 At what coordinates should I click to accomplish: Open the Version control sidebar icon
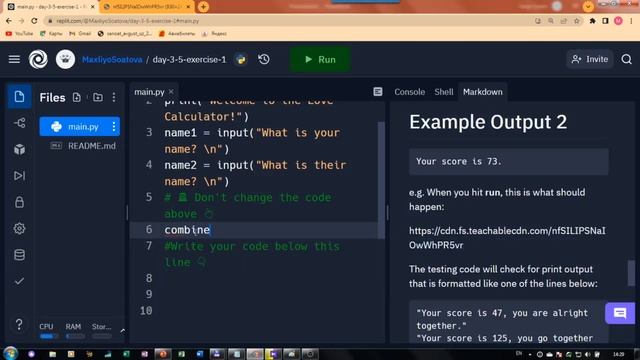coord(19,123)
